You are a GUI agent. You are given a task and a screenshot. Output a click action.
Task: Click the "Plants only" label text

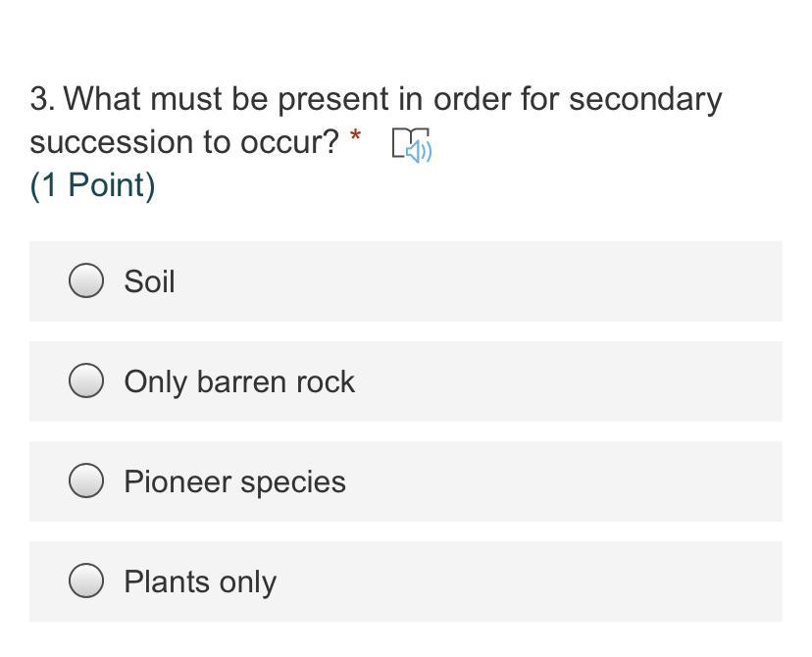(200, 581)
